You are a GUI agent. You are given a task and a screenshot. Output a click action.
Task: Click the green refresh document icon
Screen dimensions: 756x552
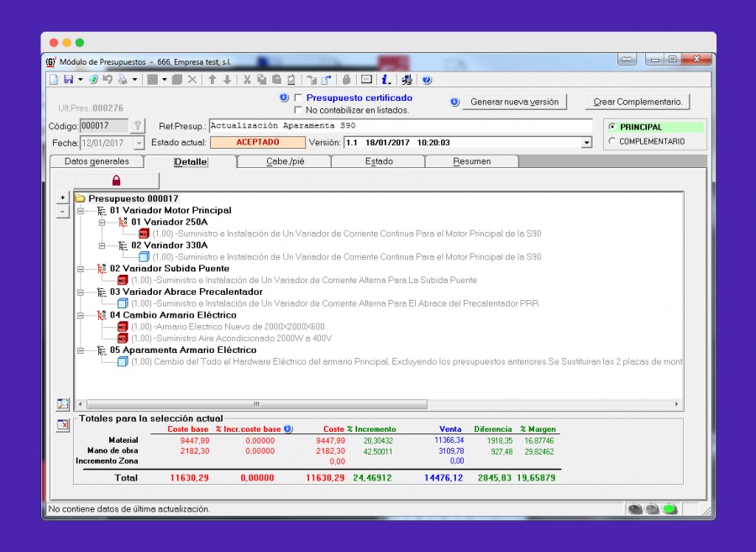pyautogui.click(x=93, y=80)
